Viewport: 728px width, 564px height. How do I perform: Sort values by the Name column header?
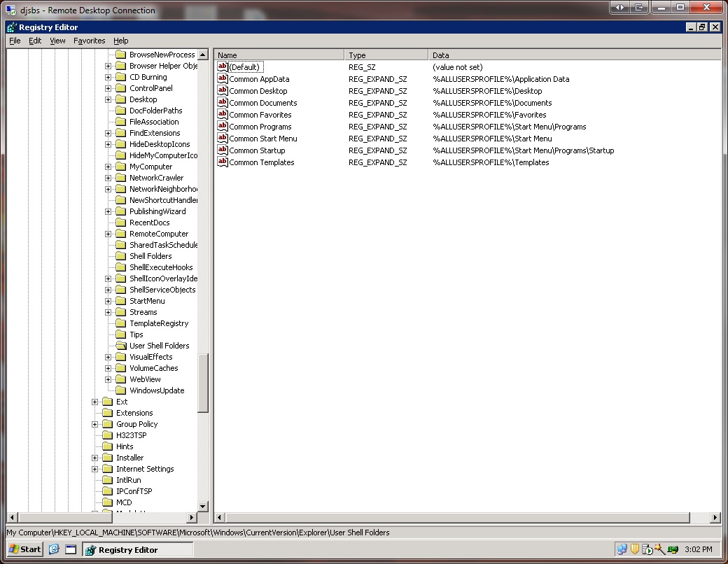point(279,55)
